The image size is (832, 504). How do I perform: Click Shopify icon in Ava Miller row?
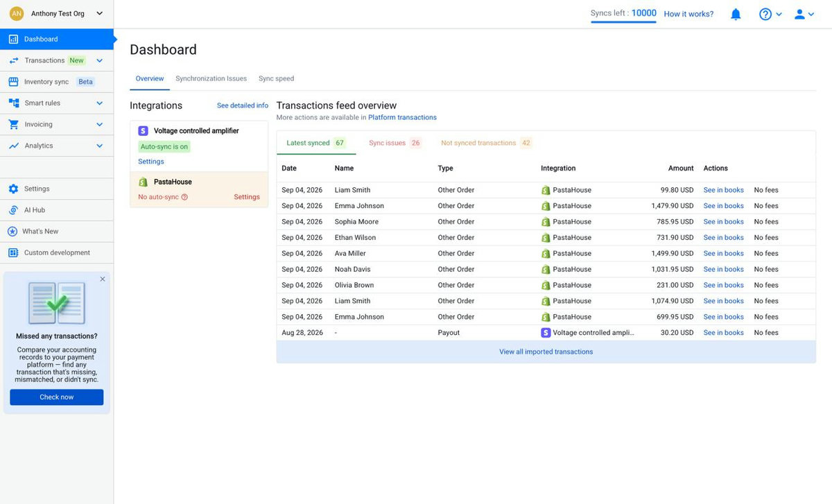pos(546,254)
